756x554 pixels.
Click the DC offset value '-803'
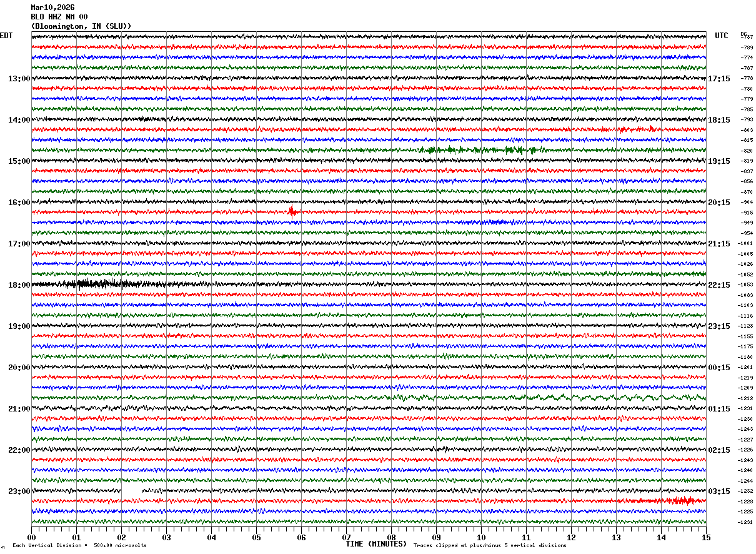tap(747, 130)
